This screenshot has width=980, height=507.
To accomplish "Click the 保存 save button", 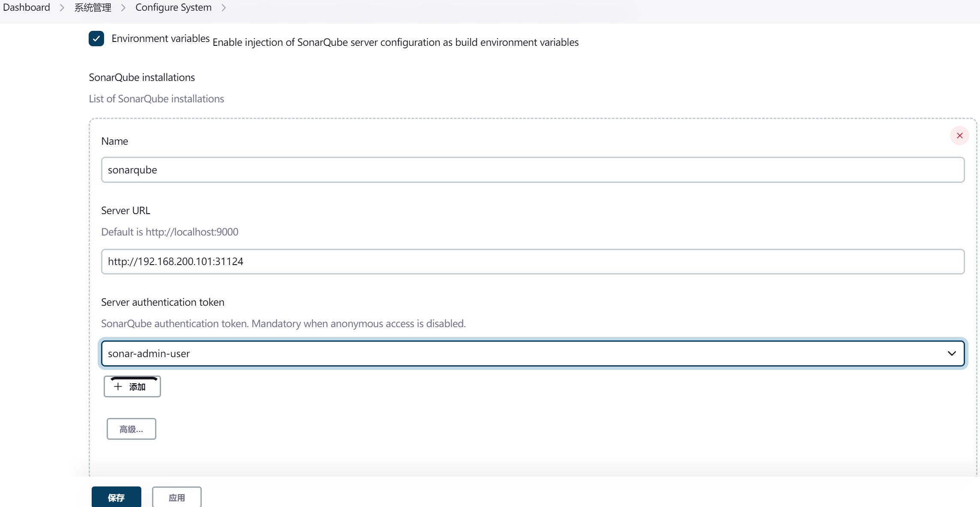I will tap(117, 497).
